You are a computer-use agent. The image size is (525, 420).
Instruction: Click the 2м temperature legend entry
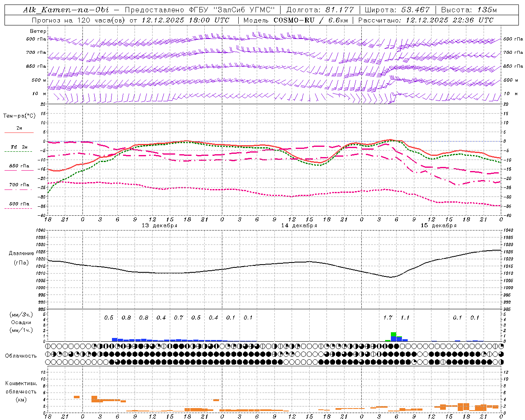tap(19, 128)
